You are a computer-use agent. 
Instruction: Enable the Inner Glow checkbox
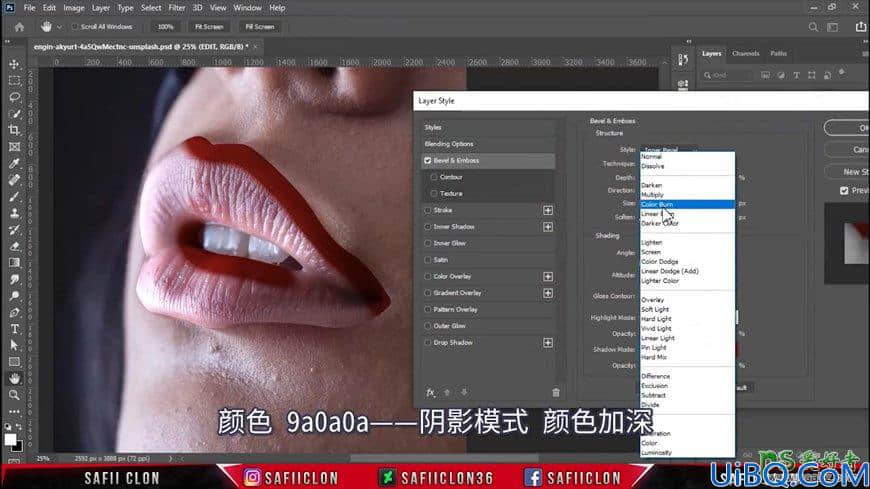427,243
